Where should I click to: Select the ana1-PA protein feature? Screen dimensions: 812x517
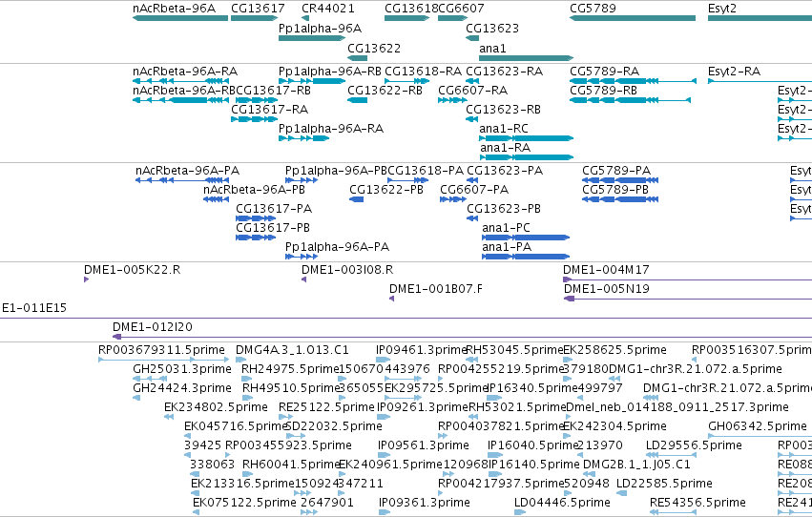coord(526,257)
